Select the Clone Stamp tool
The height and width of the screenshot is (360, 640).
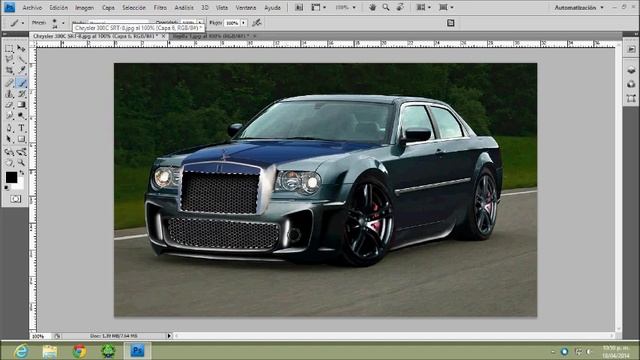(9, 94)
